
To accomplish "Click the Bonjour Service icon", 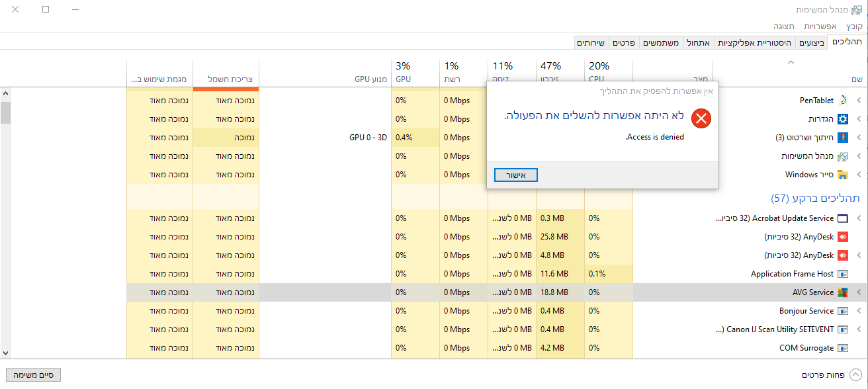I will 842,311.
